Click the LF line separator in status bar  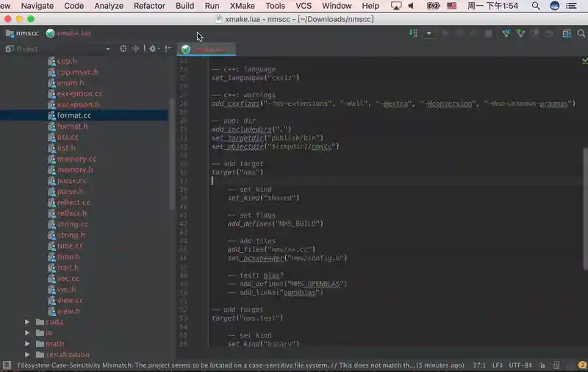pos(497,365)
